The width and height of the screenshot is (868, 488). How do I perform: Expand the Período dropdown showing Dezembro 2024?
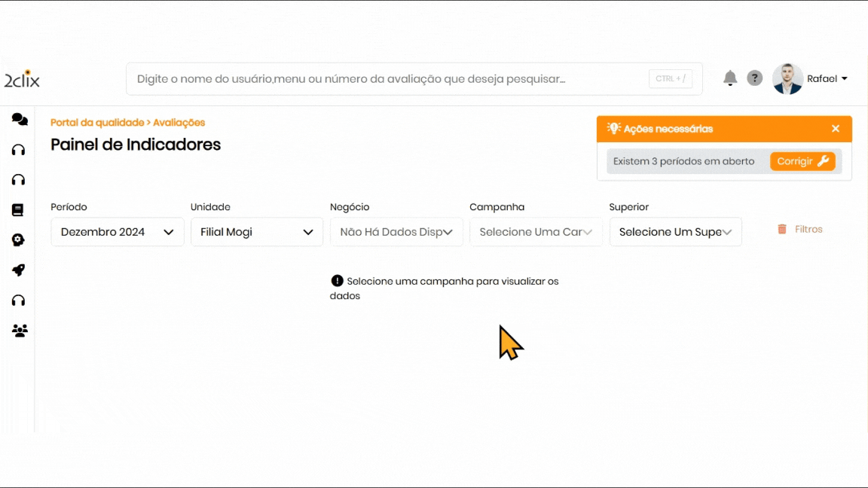point(118,232)
